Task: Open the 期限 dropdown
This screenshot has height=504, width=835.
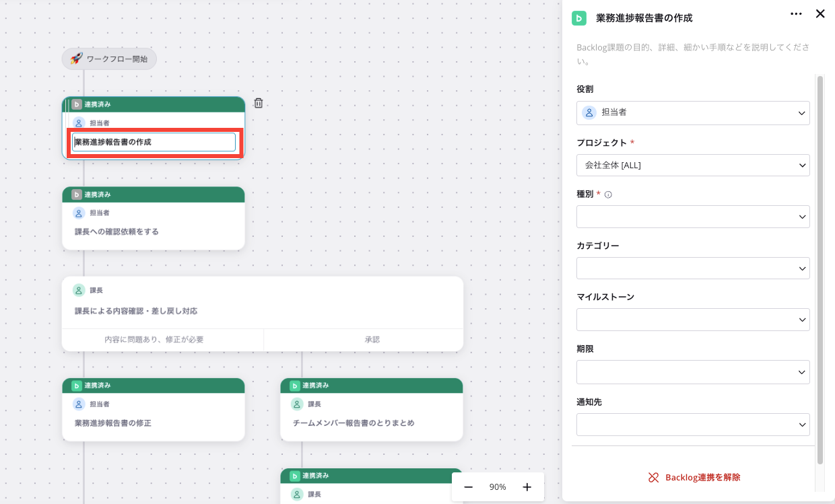Action: [693, 372]
